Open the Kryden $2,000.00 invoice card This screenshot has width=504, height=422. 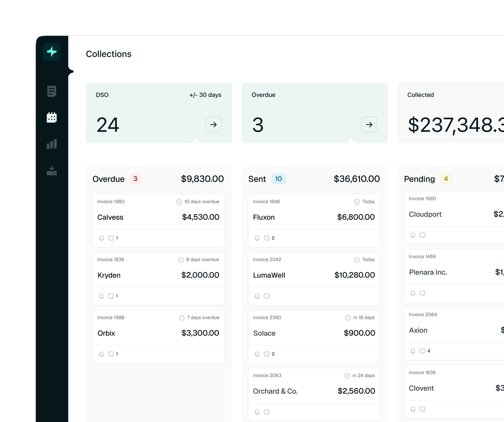coord(158,278)
